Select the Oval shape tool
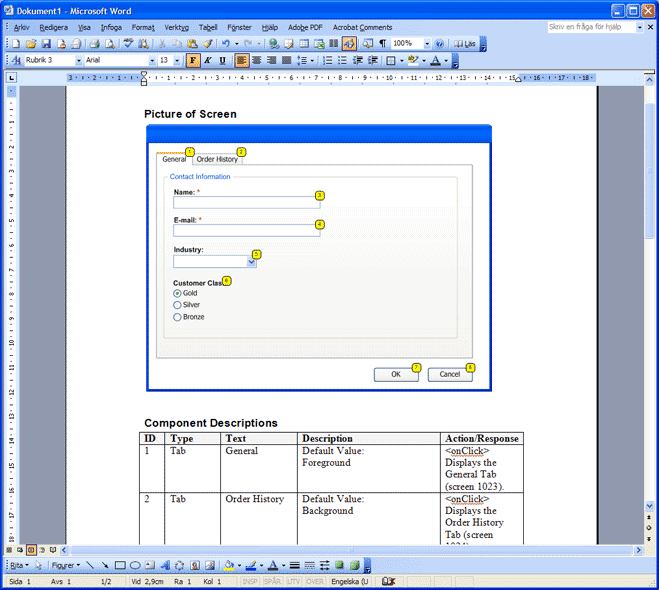The height and width of the screenshot is (590, 659). [x=135, y=566]
